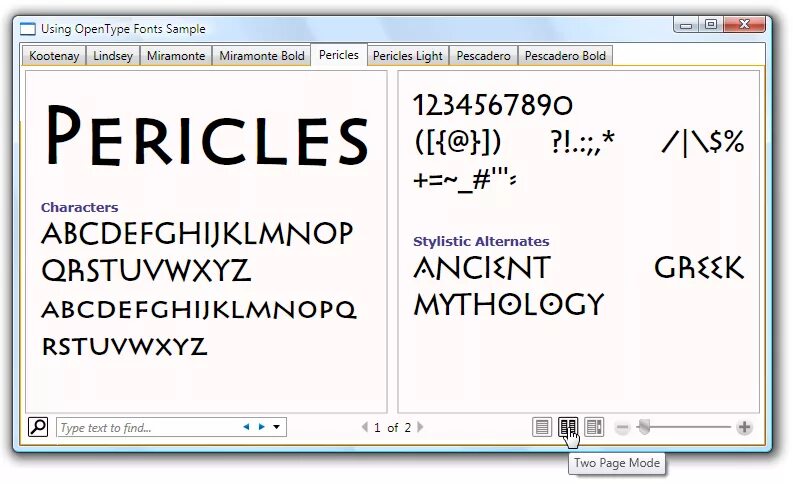
Task: Click the zoom slider thumb
Action: click(x=644, y=427)
